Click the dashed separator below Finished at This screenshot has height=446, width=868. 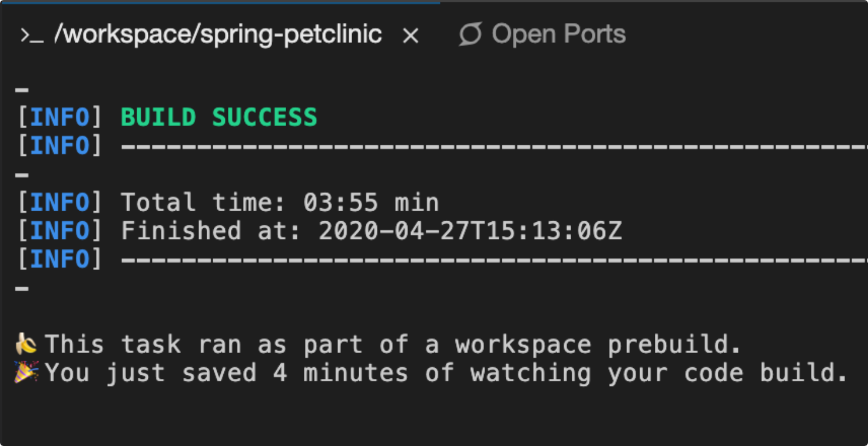point(471,258)
